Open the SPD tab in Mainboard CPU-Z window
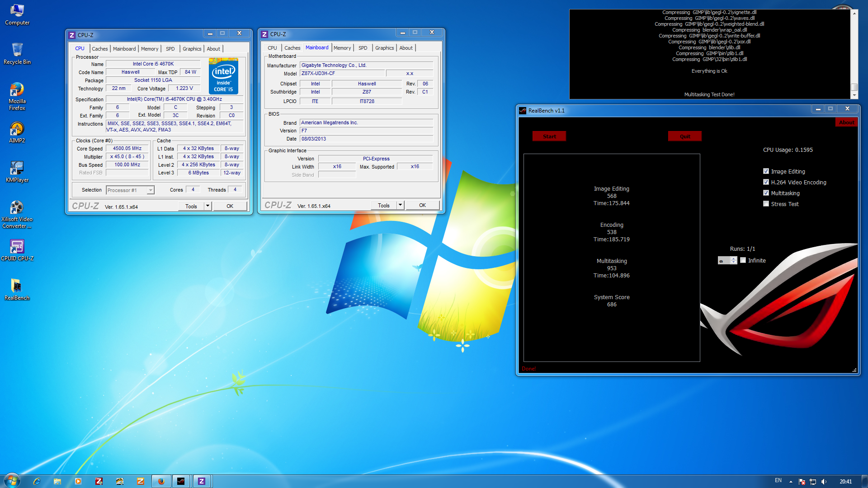This screenshot has width=868, height=488. pyautogui.click(x=363, y=48)
